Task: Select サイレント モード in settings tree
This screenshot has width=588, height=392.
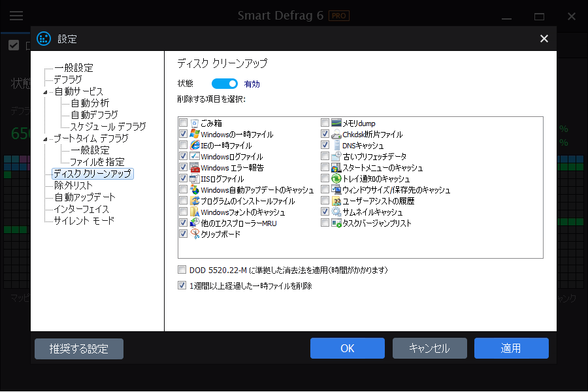Action: pyautogui.click(x=84, y=221)
